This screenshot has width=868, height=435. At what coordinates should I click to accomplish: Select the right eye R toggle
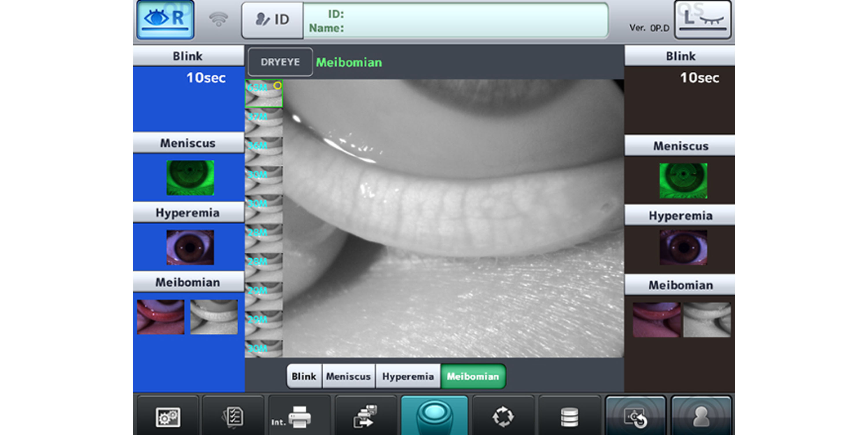tap(165, 20)
